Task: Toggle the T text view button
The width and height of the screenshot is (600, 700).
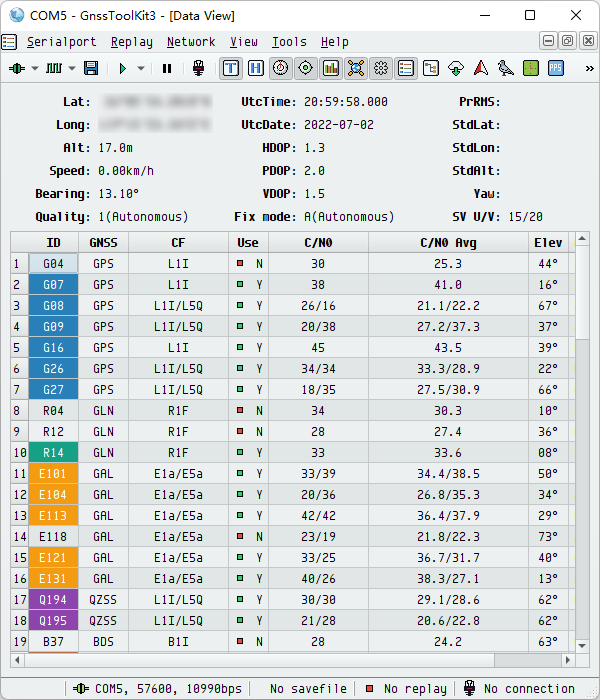Action: pyautogui.click(x=231, y=68)
